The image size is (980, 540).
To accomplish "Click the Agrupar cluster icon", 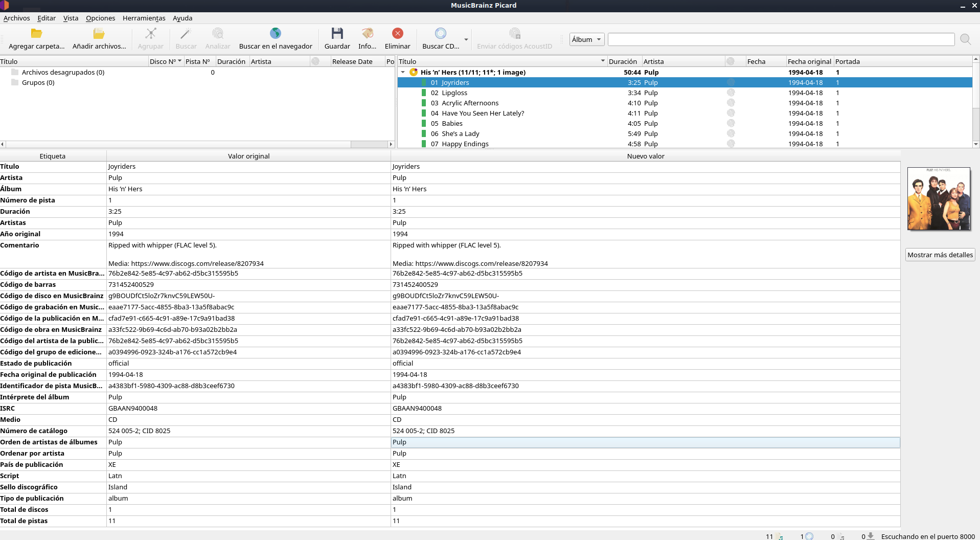I will click(x=151, y=34).
